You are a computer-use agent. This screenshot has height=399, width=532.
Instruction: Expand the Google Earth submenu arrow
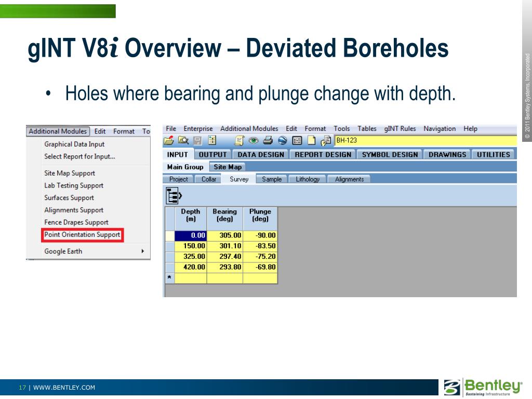[142, 251]
